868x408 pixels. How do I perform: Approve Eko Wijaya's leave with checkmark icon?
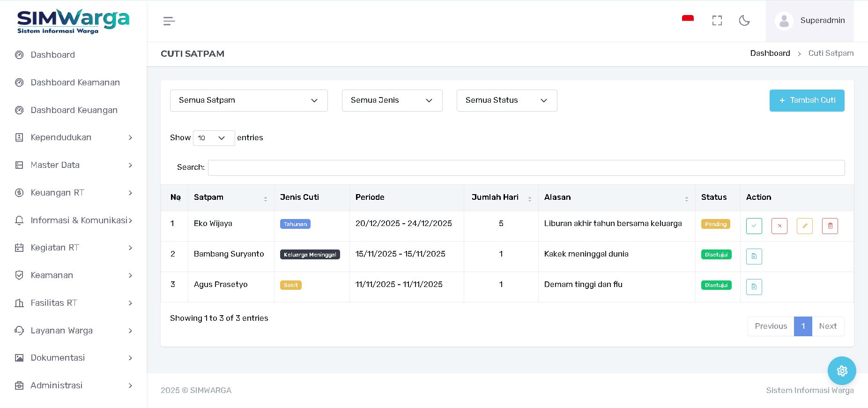click(x=754, y=226)
